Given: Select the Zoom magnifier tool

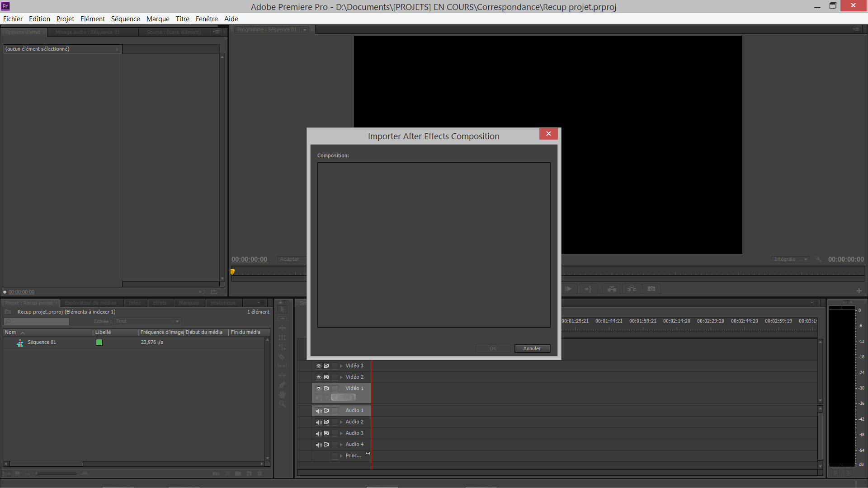Looking at the screenshot, I should (x=283, y=404).
